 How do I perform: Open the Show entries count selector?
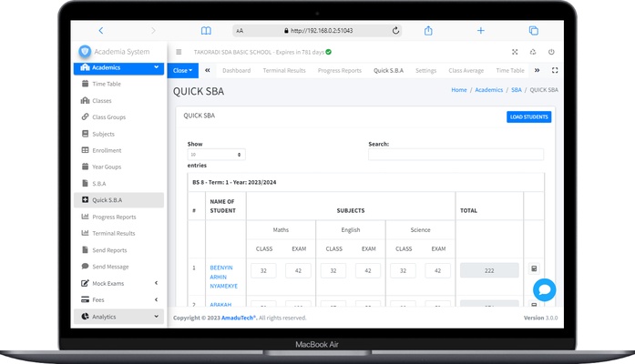click(216, 155)
